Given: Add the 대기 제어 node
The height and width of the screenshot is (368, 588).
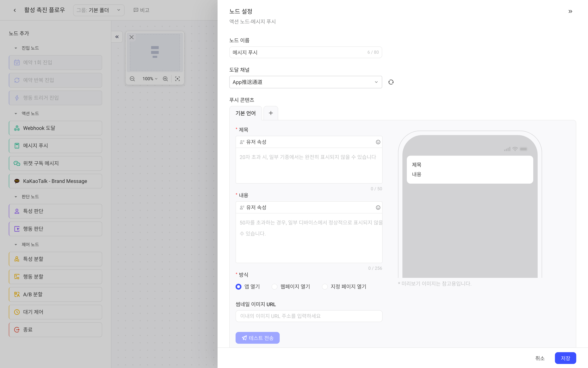Looking at the screenshot, I should tap(55, 312).
